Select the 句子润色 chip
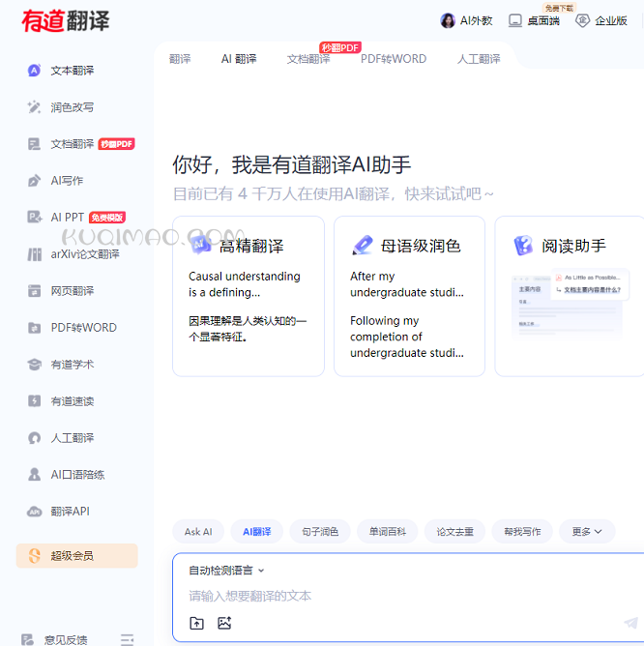Screen dimensions: 644x646 [x=320, y=532]
